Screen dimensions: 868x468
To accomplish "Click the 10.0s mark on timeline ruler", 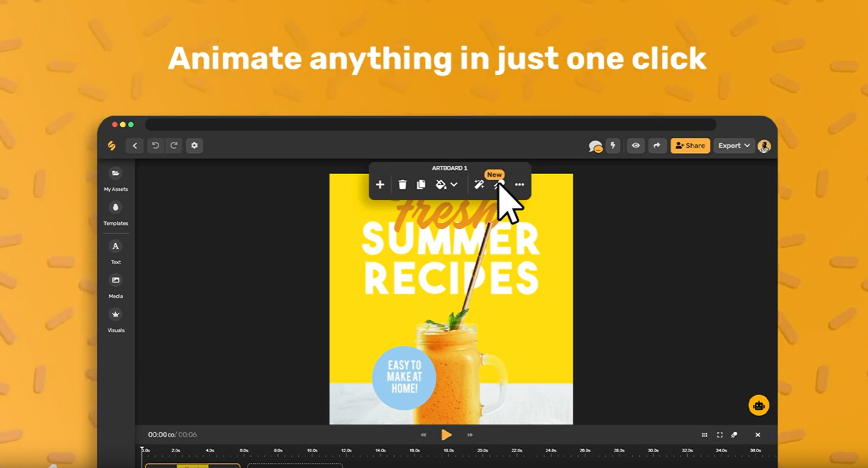I will click(x=312, y=451).
